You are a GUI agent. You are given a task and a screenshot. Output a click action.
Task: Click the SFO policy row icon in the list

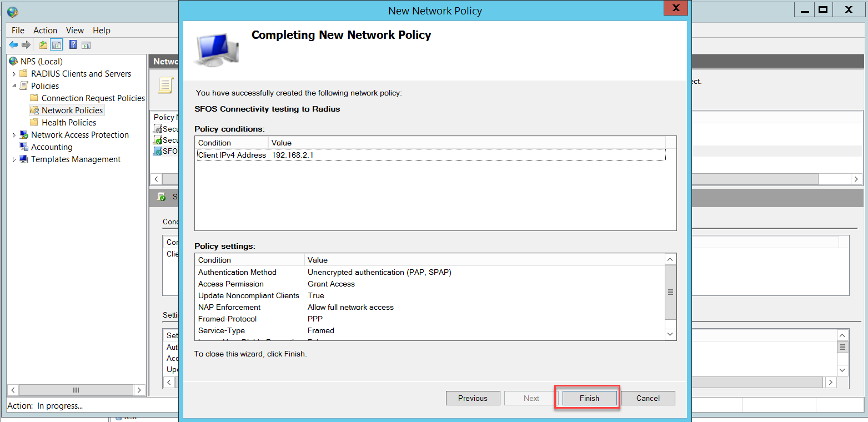[157, 151]
